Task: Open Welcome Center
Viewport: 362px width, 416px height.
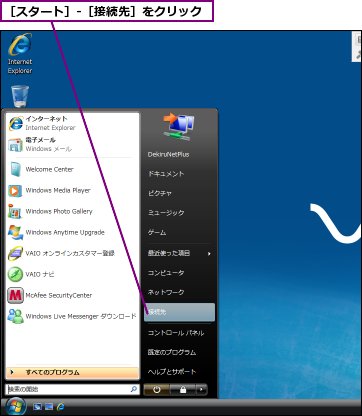Action: [72, 169]
